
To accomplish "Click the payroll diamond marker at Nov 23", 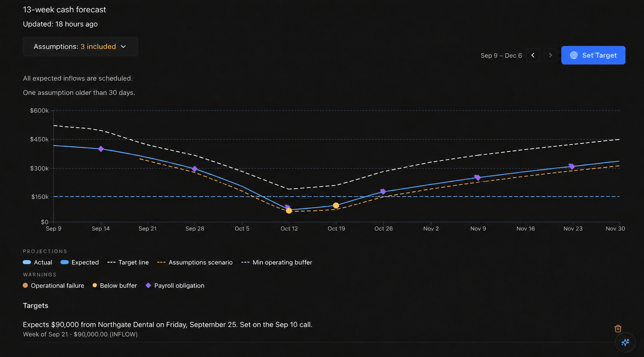I will tap(572, 166).
